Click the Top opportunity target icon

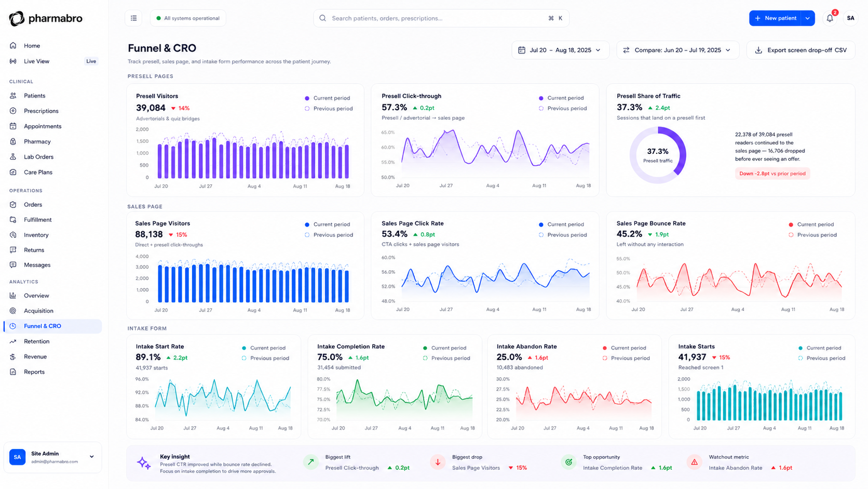(x=568, y=462)
